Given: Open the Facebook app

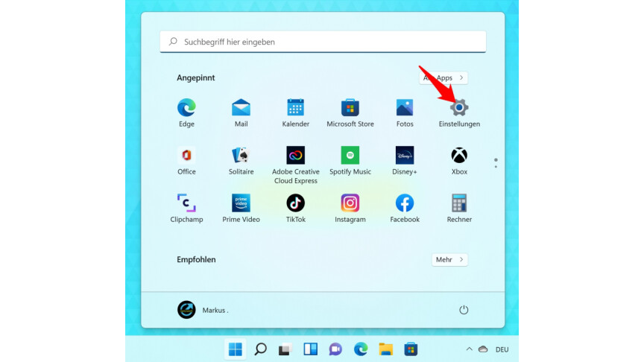Looking at the screenshot, I should click(x=405, y=208).
